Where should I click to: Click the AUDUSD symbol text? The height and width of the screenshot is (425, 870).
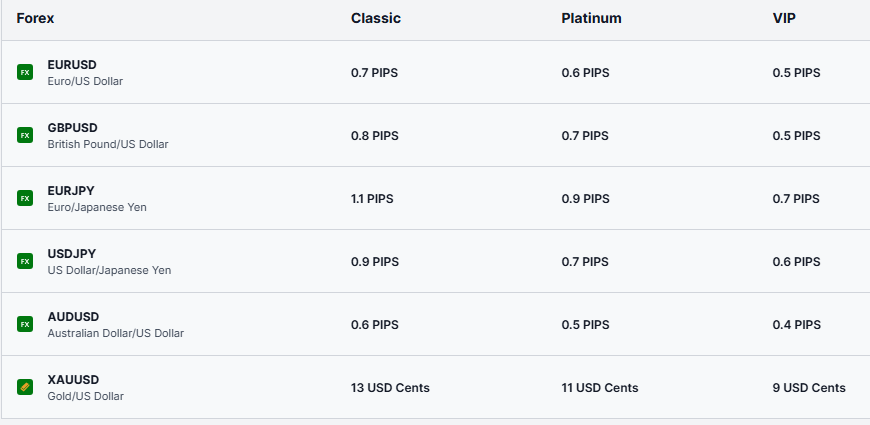click(73, 317)
